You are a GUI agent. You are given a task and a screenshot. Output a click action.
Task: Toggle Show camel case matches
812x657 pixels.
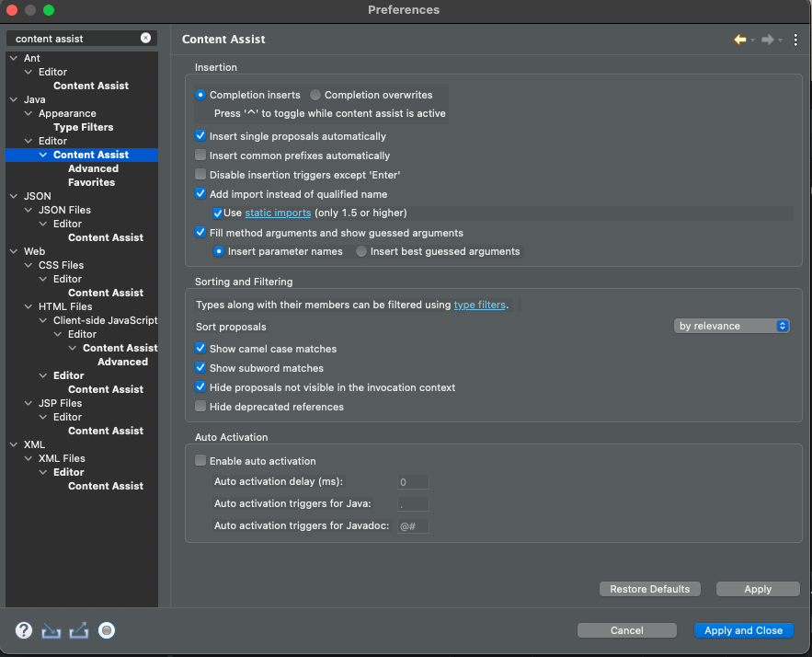(200, 348)
